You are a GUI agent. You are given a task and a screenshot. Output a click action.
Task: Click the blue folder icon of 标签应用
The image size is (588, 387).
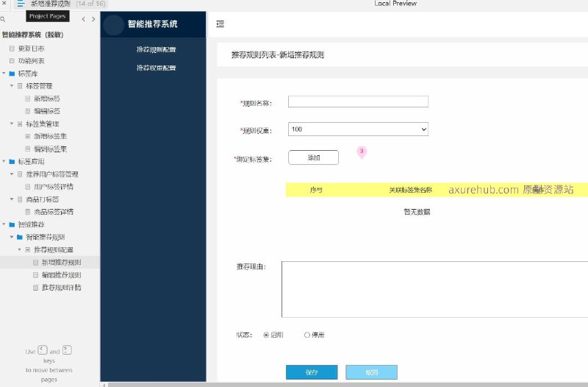(12, 161)
